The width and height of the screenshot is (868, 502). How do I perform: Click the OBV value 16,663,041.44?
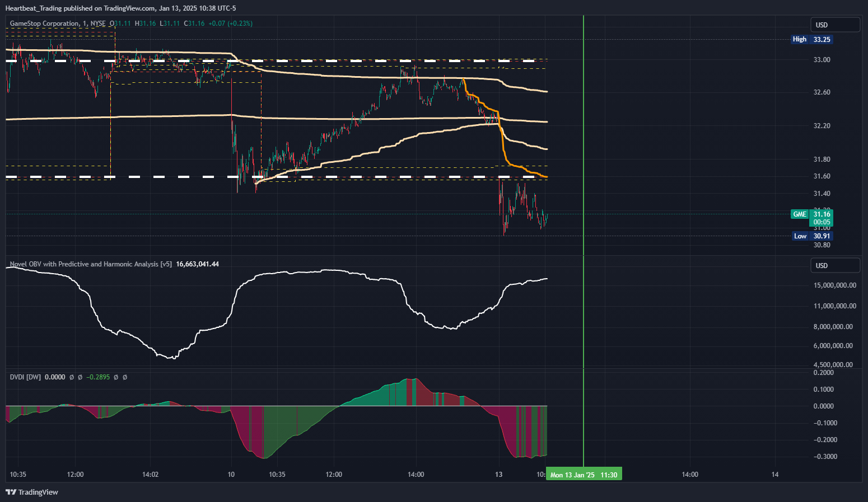coord(198,264)
